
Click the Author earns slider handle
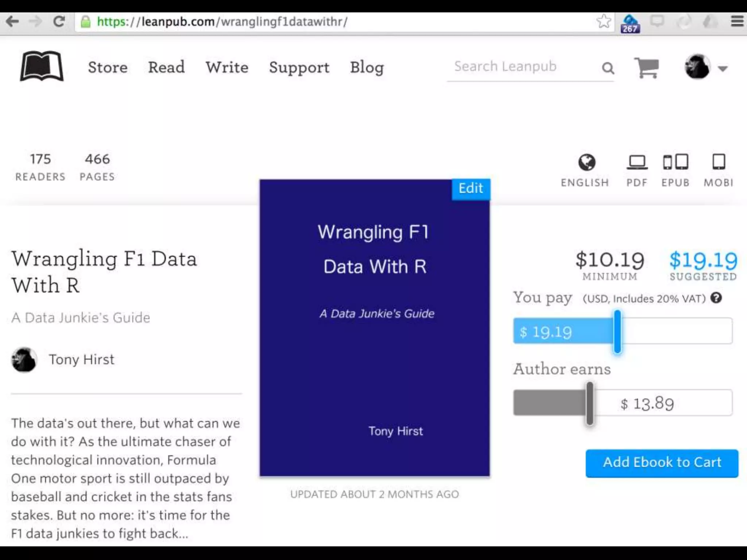pos(589,403)
